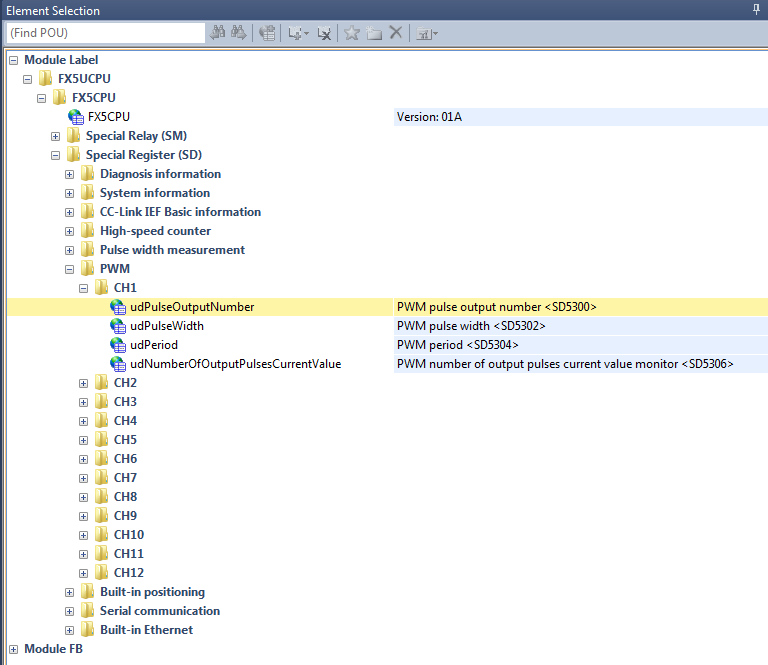Click the udPeriod label icon
Image resolution: width=768 pixels, height=665 pixels.
click(x=118, y=345)
